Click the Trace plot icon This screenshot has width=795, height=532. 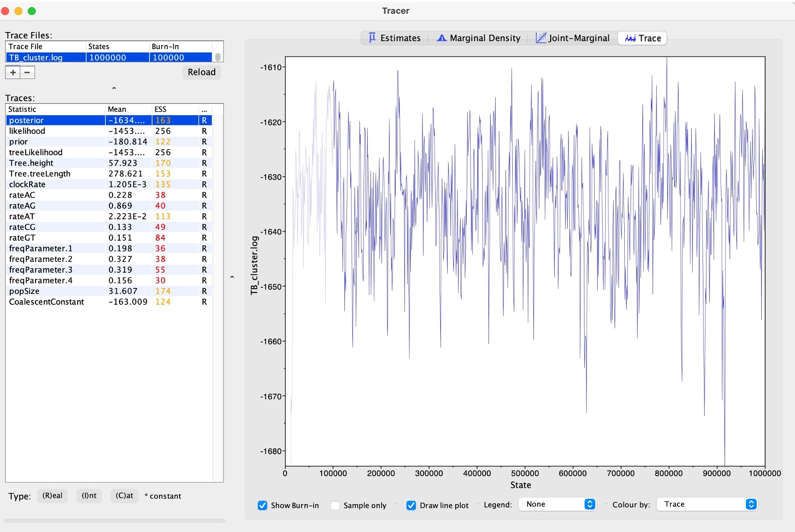pyautogui.click(x=630, y=38)
